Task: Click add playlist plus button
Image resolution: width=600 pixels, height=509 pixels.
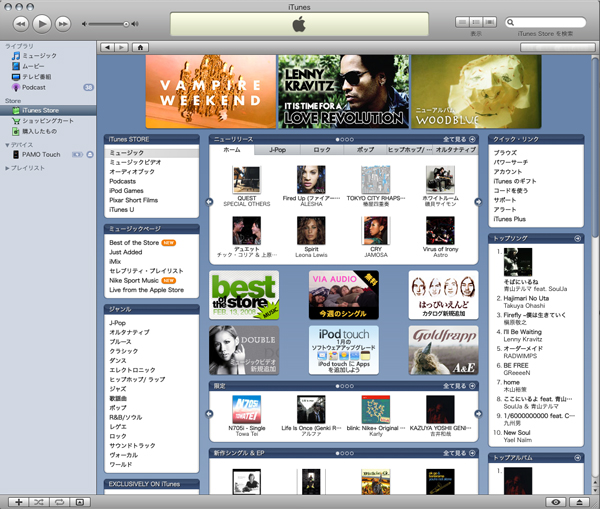Action: tap(18, 502)
